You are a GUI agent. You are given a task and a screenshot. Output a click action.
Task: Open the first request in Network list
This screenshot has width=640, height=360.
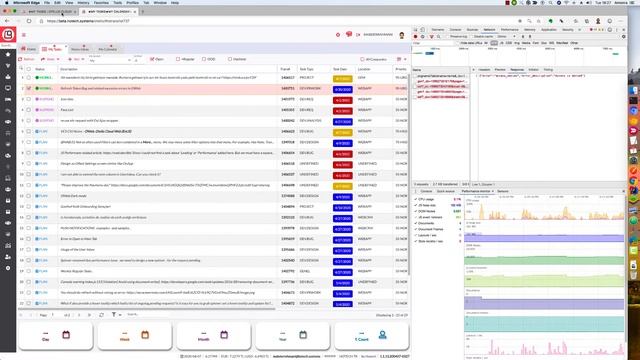440,76
